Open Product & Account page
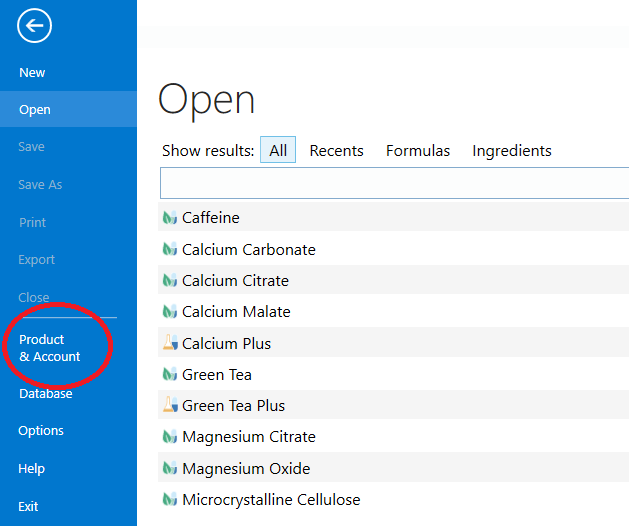This screenshot has height=526, width=629. [50, 348]
